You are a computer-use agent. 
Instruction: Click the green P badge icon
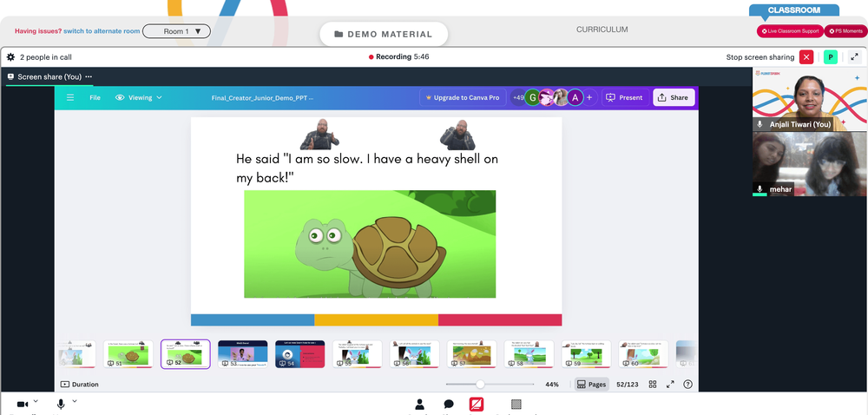[831, 57]
